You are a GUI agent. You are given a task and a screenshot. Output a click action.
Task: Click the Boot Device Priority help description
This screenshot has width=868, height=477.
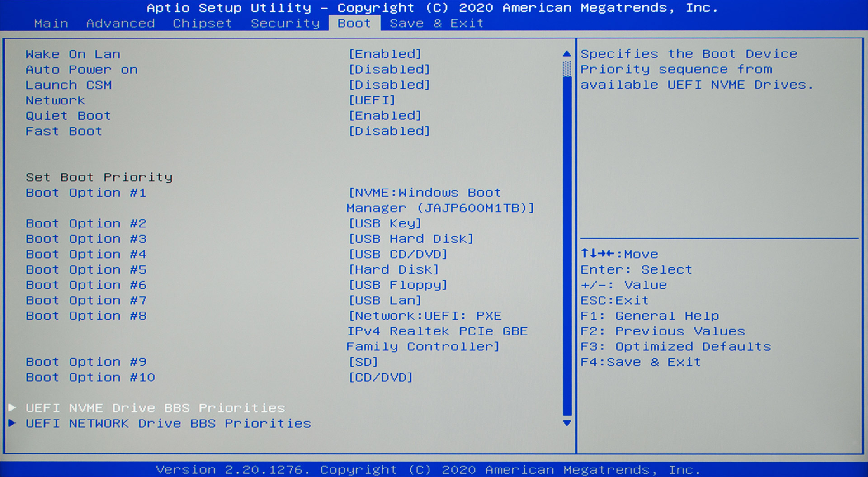697,69
